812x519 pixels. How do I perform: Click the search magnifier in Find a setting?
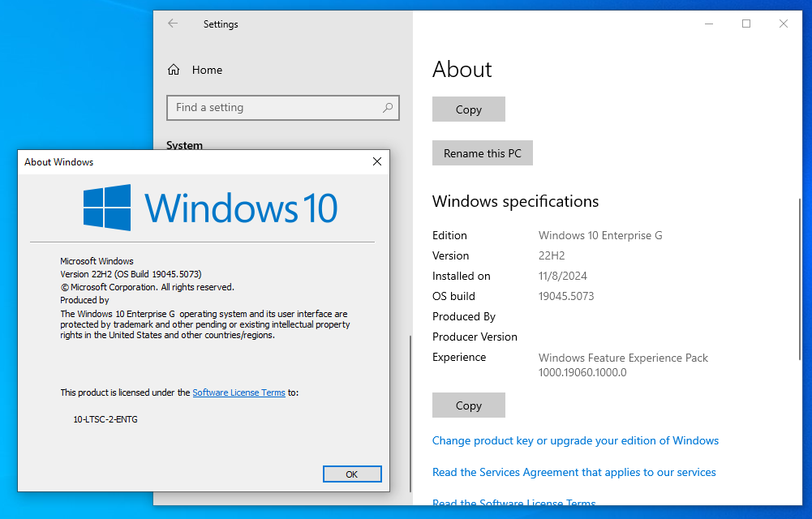click(388, 108)
